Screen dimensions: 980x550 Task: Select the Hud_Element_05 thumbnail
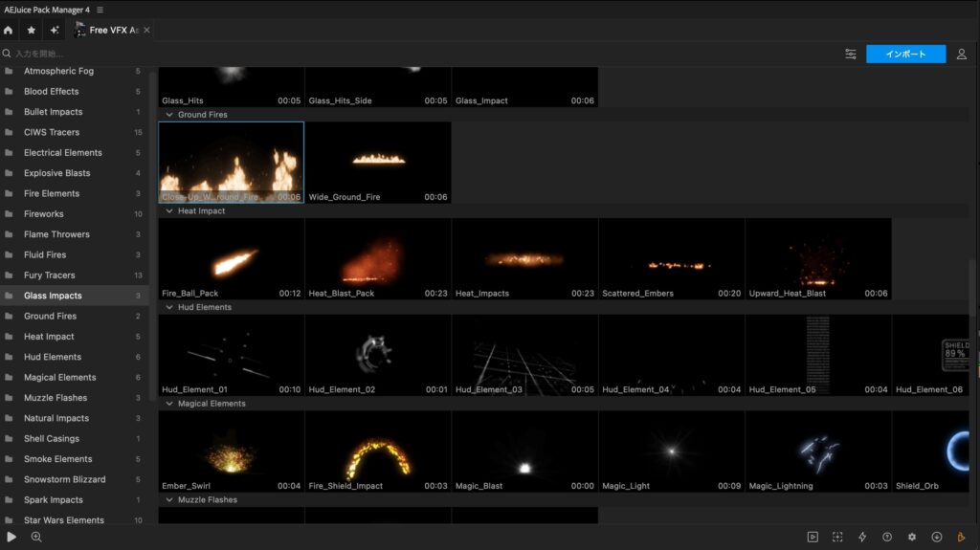818,355
